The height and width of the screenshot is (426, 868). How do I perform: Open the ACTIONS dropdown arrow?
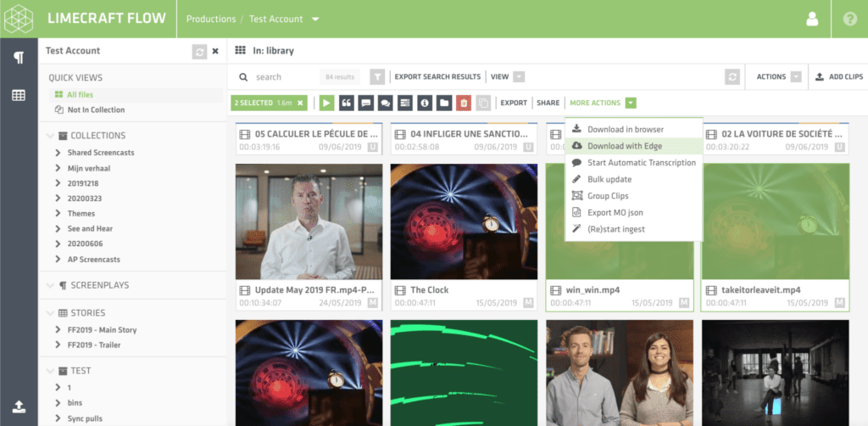[795, 77]
